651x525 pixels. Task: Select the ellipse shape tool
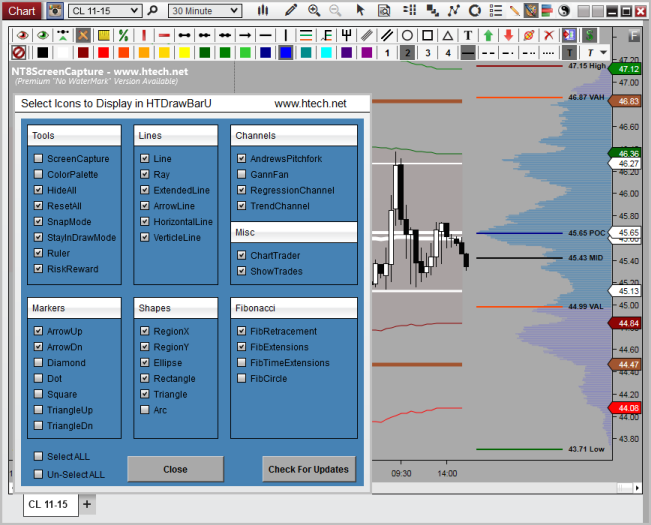tap(407, 35)
